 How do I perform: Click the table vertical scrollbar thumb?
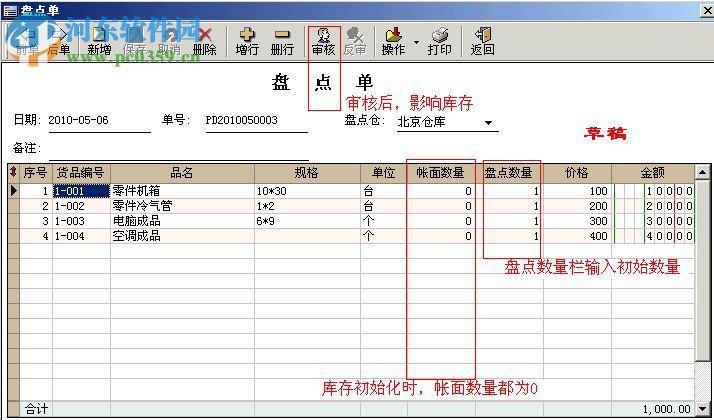702,270
